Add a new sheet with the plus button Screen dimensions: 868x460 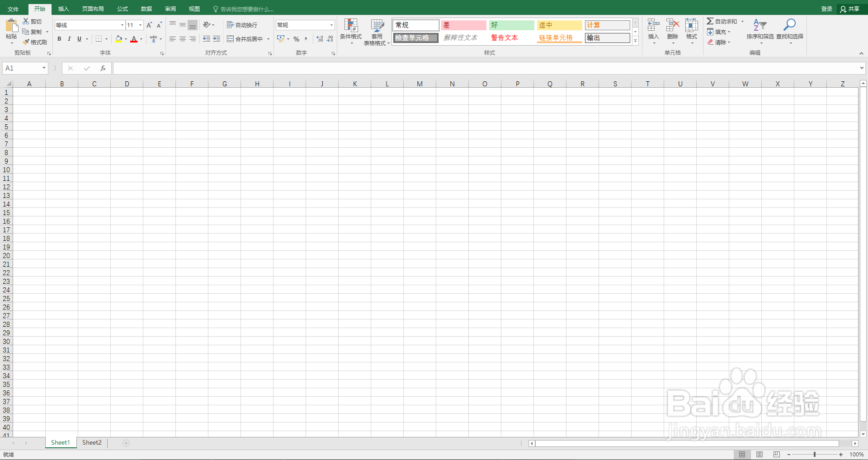coord(126,443)
